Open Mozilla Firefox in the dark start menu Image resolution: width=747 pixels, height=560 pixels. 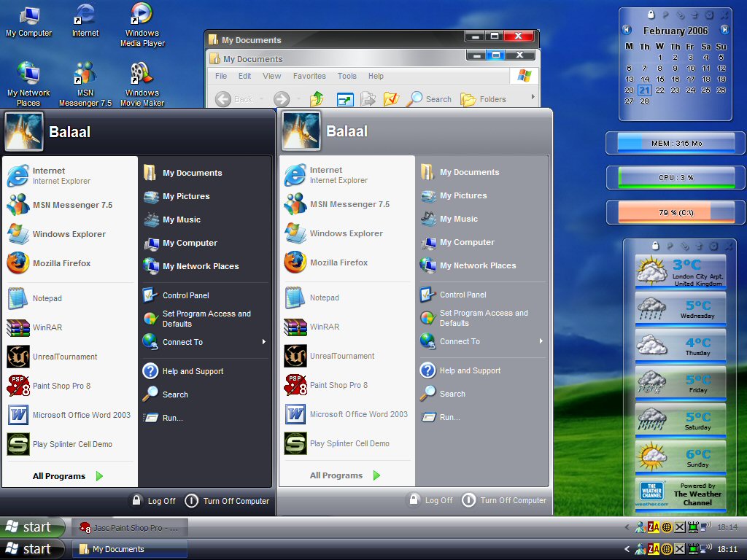coord(61,263)
